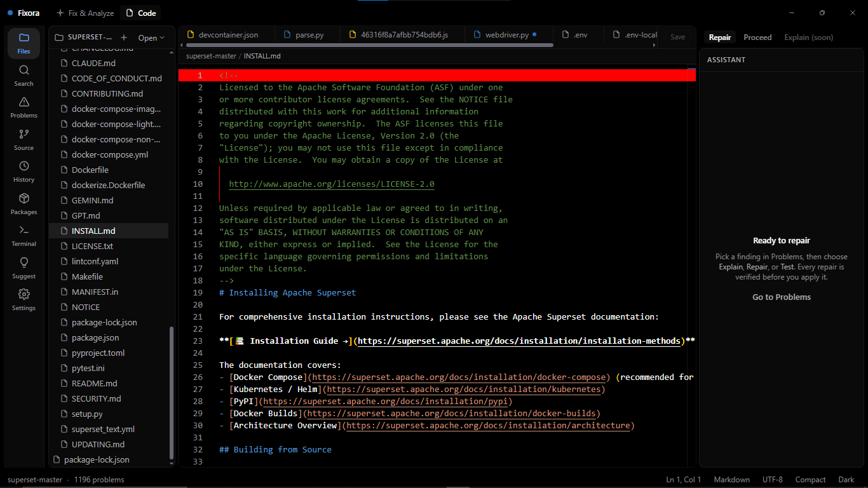Open the Packages panel
This screenshot has width=868, height=488.
[24, 204]
